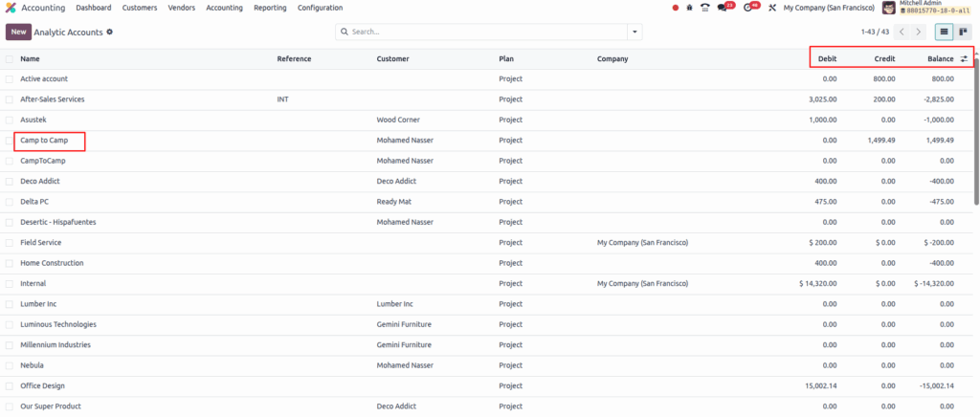Toggle the select-all header checkbox
Viewport: 980px width, 417px height.
click(x=10, y=58)
